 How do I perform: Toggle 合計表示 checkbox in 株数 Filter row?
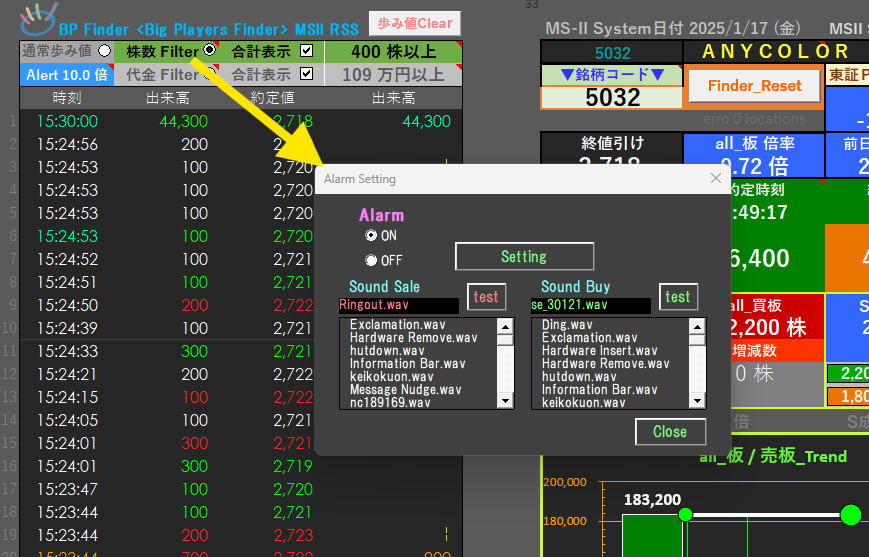click(x=307, y=50)
